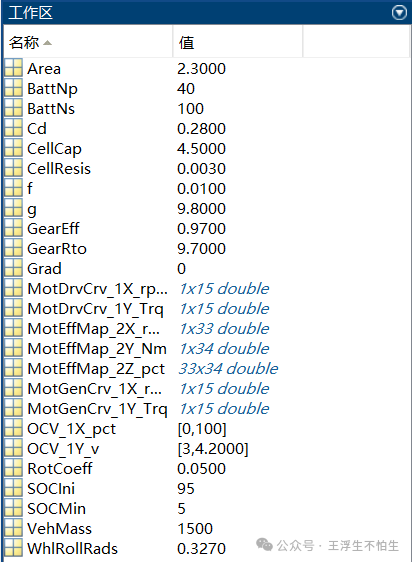Select the VehMass variable name
This screenshot has height=562, width=412.
coord(60,529)
